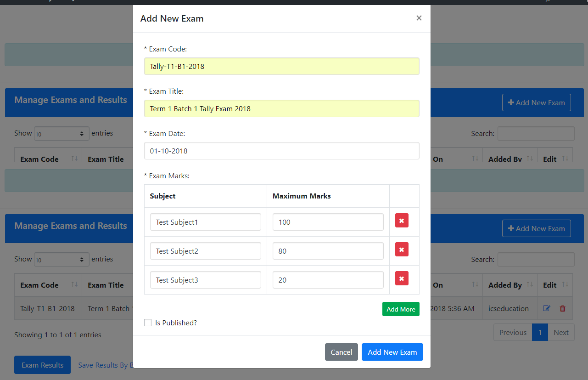
Task: Submit with the blue Add New Exam button
Action: (x=392, y=352)
